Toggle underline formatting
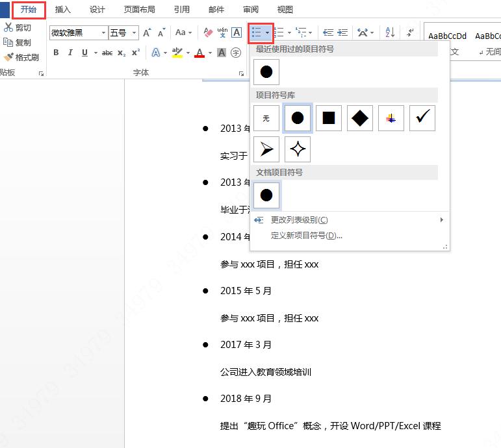The image size is (501, 448). (x=84, y=53)
